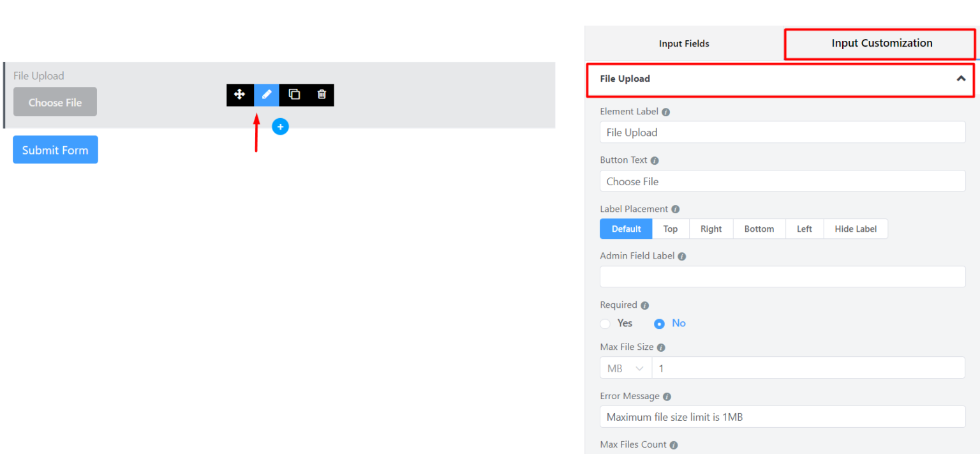Click the blue pencil edit icon

pos(267,95)
